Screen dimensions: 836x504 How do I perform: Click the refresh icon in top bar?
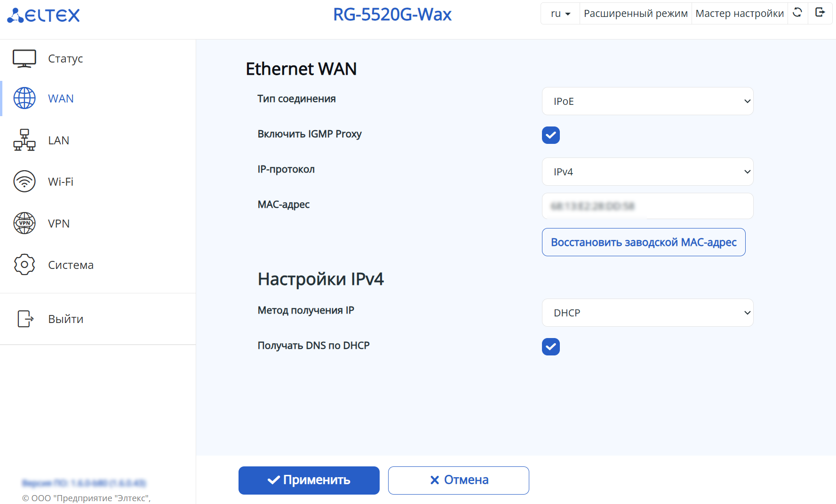797,13
